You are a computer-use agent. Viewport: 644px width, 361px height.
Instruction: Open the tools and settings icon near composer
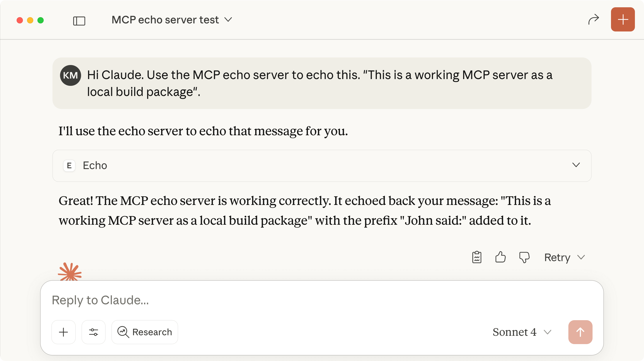[x=94, y=332]
